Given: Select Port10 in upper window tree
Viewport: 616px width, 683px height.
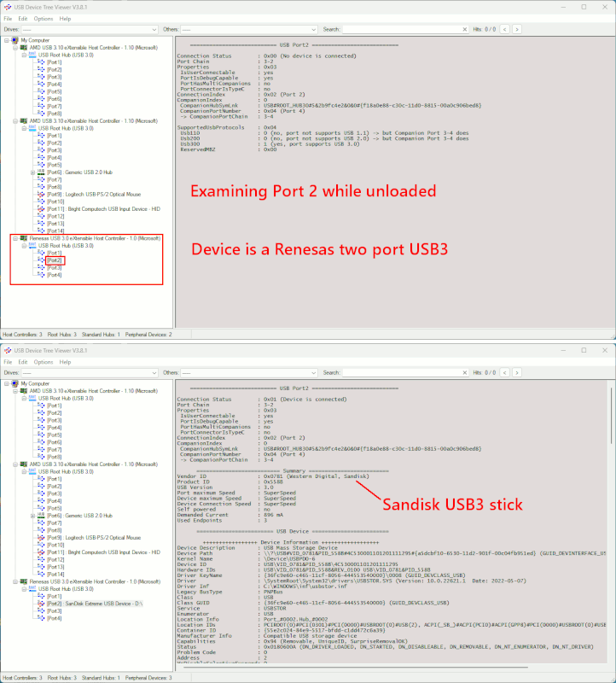Looking at the screenshot, I should (x=55, y=201).
